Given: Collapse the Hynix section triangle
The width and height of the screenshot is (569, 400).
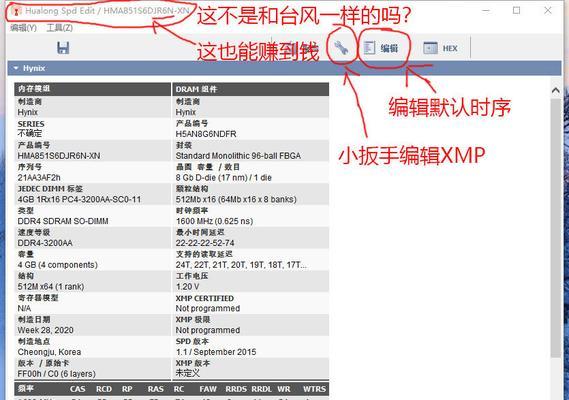Looking at the screenshot, I should click(16, 68).
